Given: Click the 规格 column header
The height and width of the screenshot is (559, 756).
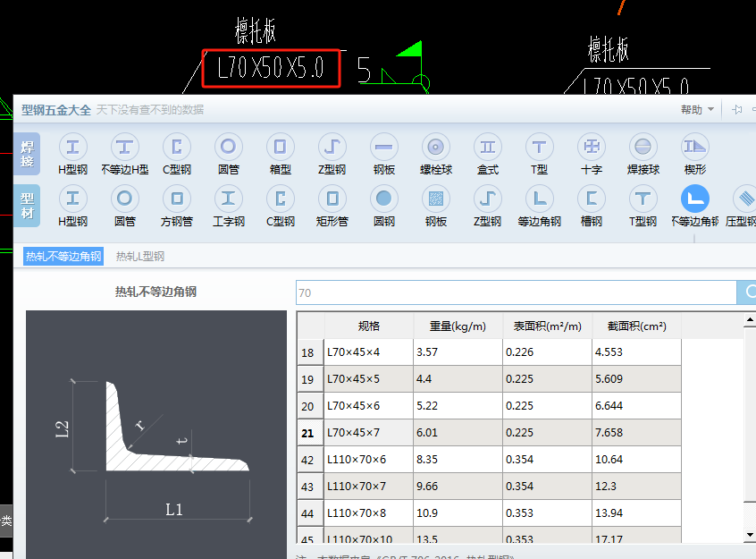Looking at the screenshot, I should [x=369, y=326].
